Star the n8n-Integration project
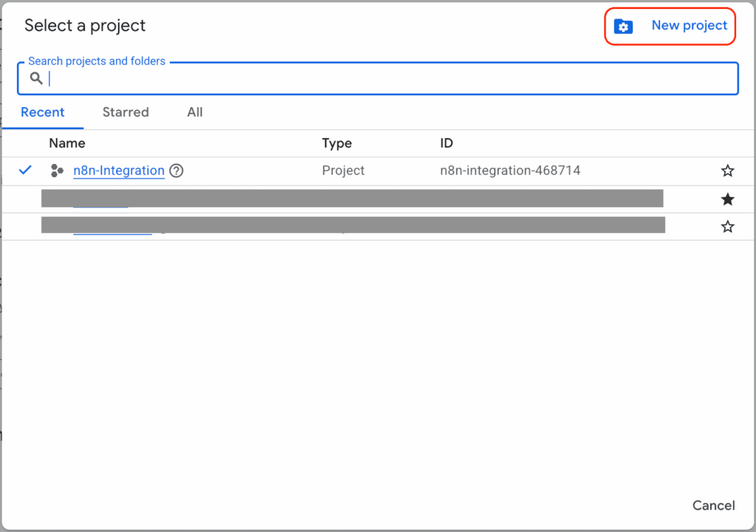The width and height of the screenshot is (756, 532). point(728,171)
